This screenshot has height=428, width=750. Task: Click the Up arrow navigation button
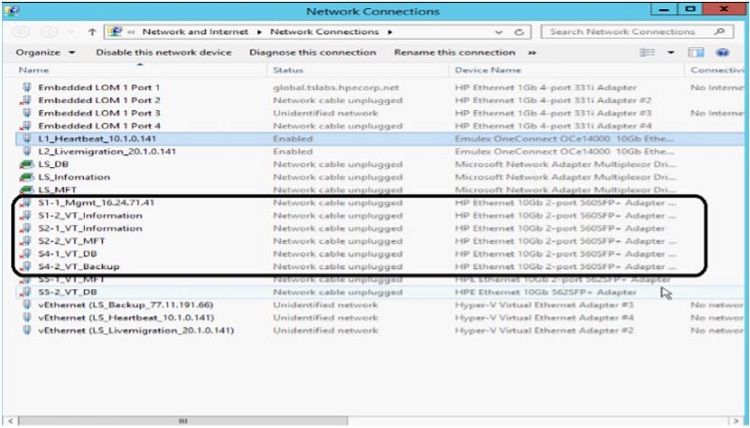pyautogui.click(x=92, y=32)
